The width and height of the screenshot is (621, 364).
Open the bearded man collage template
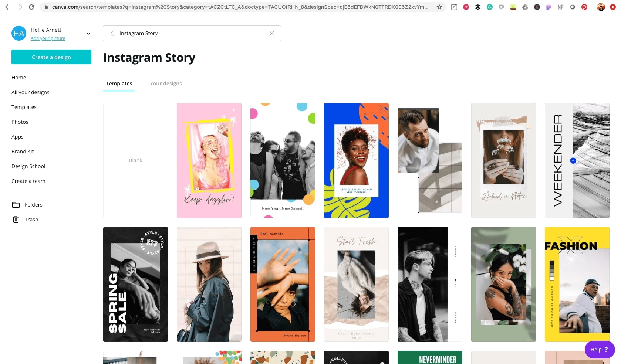[x=430, y=160]
